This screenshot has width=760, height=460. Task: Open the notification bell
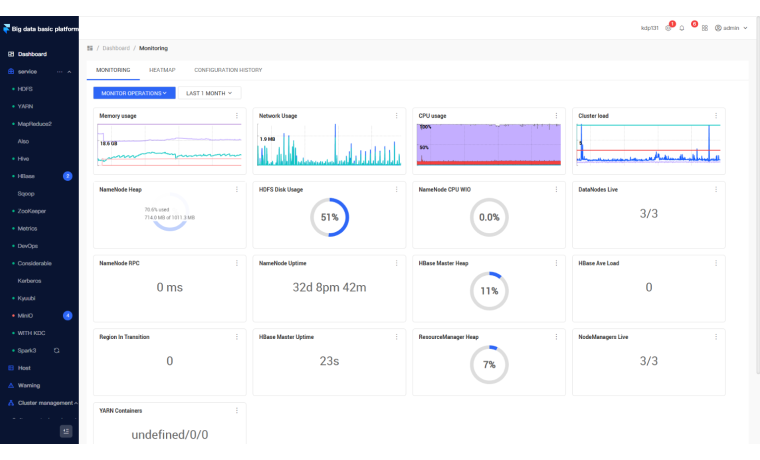pyautogui.click(x=682, y=28)
